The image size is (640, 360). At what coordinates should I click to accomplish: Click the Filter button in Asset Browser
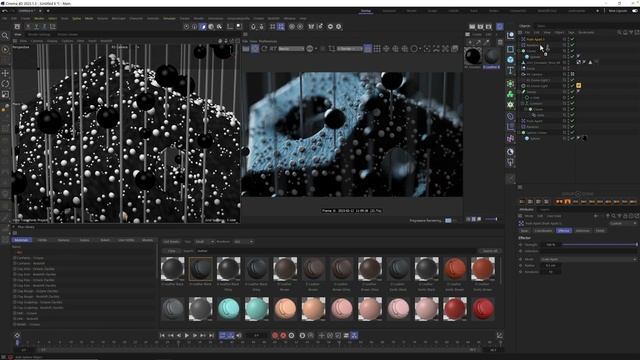(171, 251)
